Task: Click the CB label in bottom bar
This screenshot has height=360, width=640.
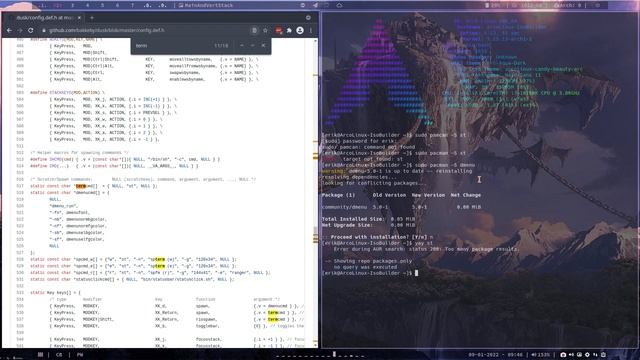Action: pyautogui.click(x=59, y=355)
